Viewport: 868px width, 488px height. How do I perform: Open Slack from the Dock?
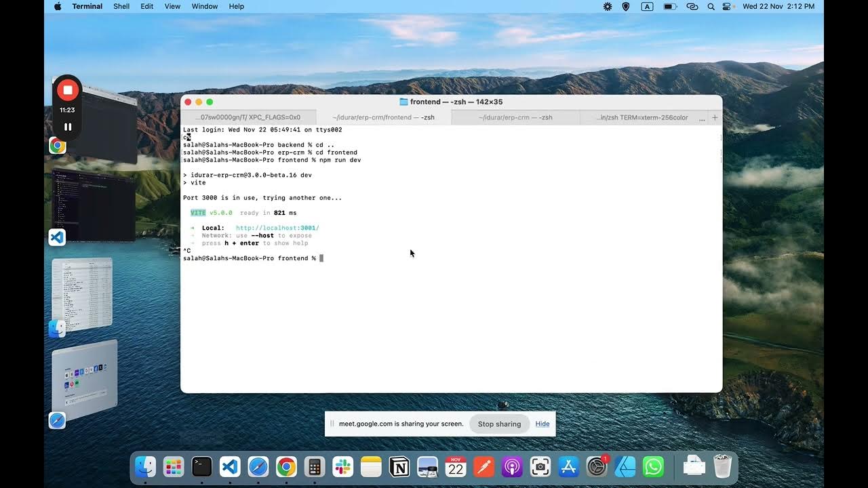click(342, 466)
